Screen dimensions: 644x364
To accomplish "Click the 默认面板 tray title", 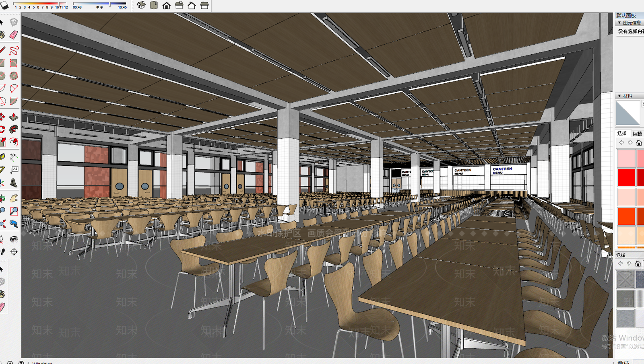I will pyautogui.click(x=626, y=16).
